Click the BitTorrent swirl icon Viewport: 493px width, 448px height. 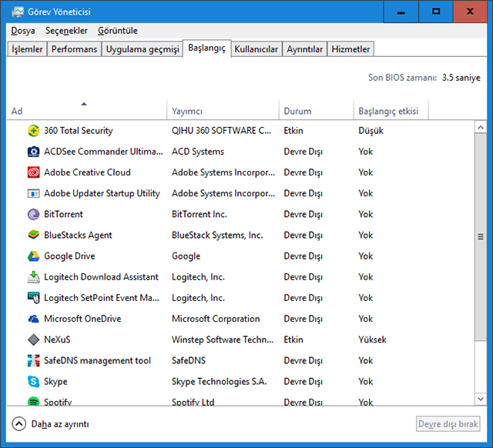pos(33,214)
